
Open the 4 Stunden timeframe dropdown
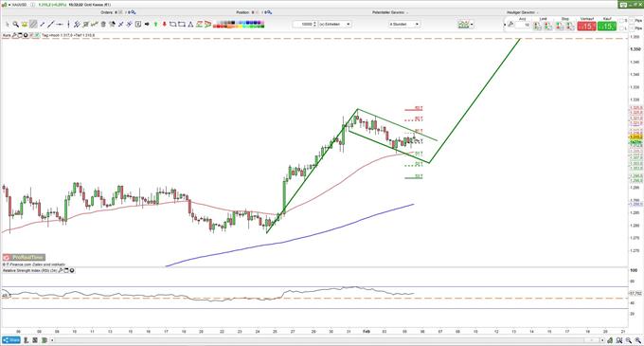404,25
